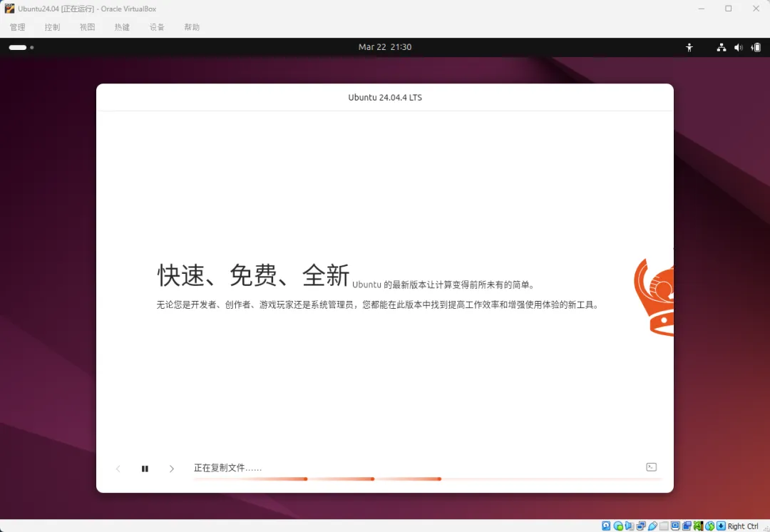Click the VirtualBox mouse integration status icon
770x532 pixels.
click(709, 526)
